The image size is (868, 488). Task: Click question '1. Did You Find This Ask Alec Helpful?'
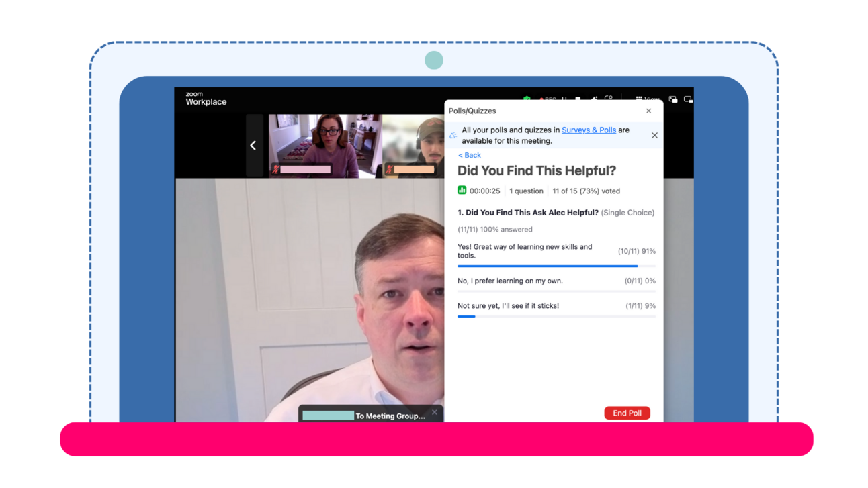pos(528,213)
